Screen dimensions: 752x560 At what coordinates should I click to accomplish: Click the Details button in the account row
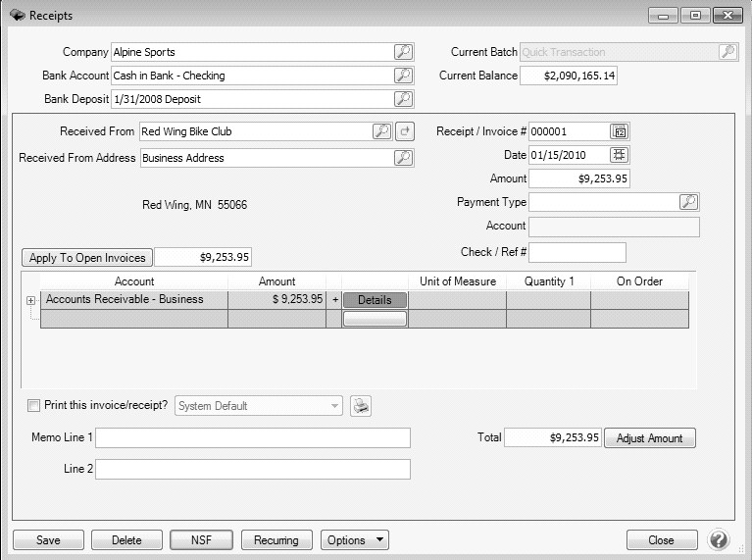(x=375, y=300)
